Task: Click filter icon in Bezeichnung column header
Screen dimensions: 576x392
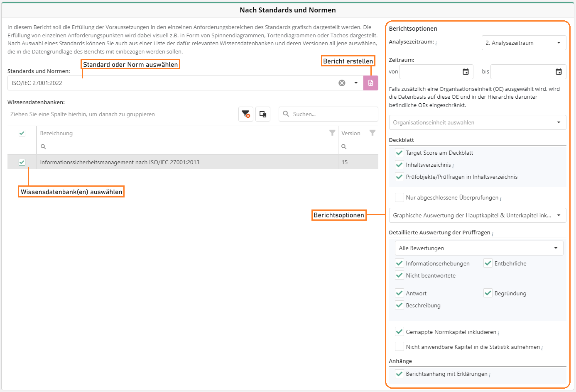Action: pos(332,133)
